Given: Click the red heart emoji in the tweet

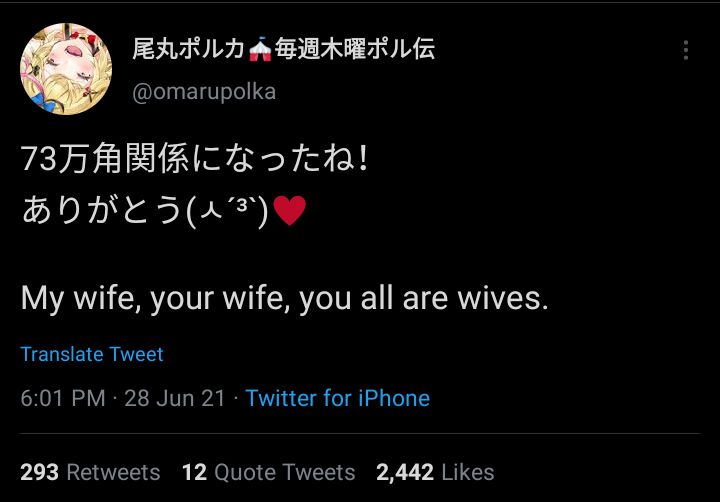Looking at the screenshot, I should pyautogui.click(x=289, y=213).
